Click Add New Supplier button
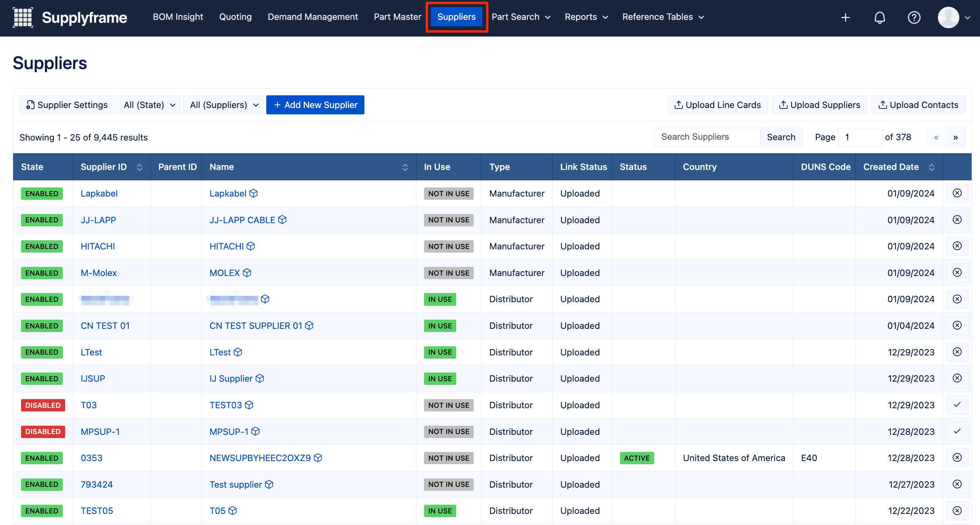Image resolution: width=980 pixels, height=525 pixels. (315, 105)
